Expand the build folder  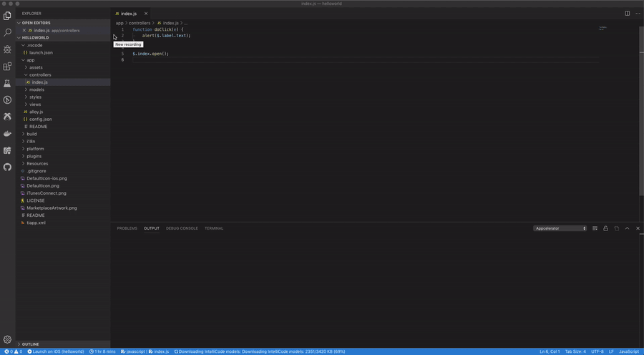pos(63,134)
